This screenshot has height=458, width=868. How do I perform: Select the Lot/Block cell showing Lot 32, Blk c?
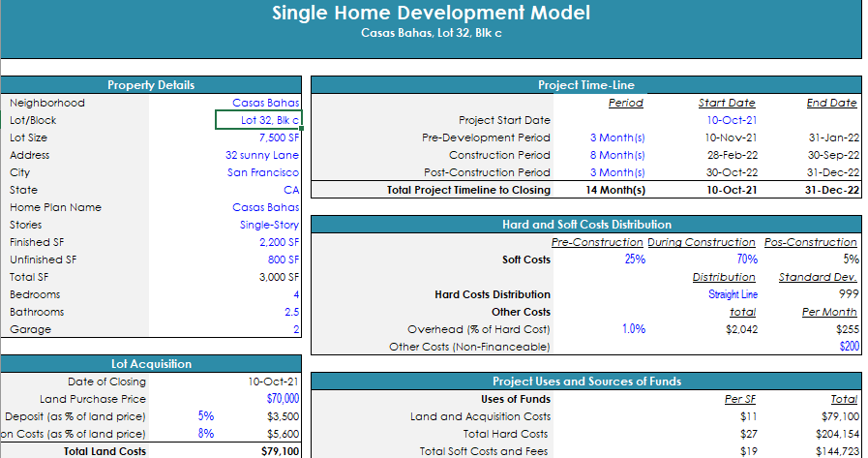257,120
